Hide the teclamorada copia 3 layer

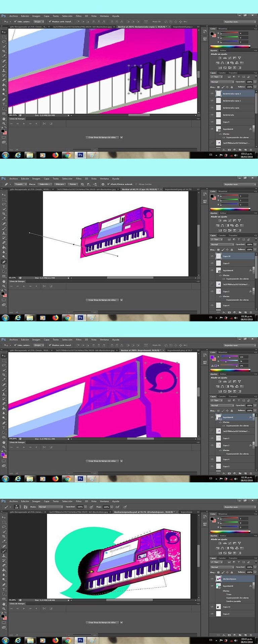pyautogui.click(x=212, y=94)
